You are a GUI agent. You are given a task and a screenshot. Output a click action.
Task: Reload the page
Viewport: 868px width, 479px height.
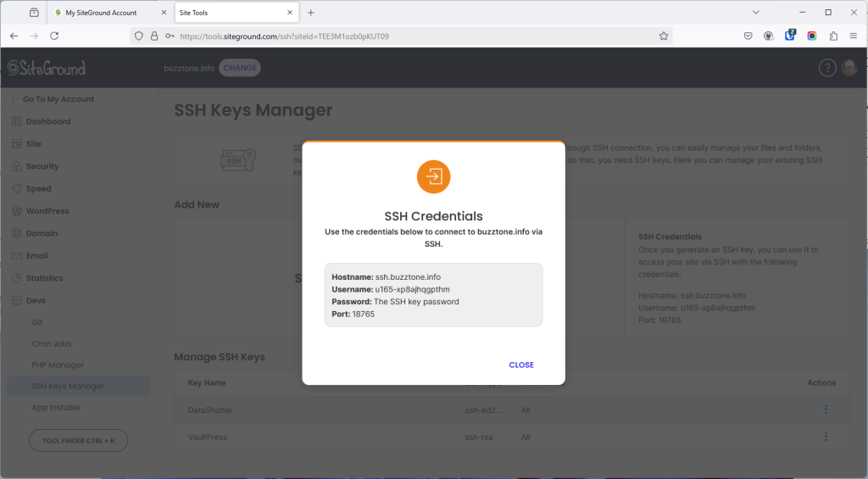pyautogui.click(x=54, y=36)
